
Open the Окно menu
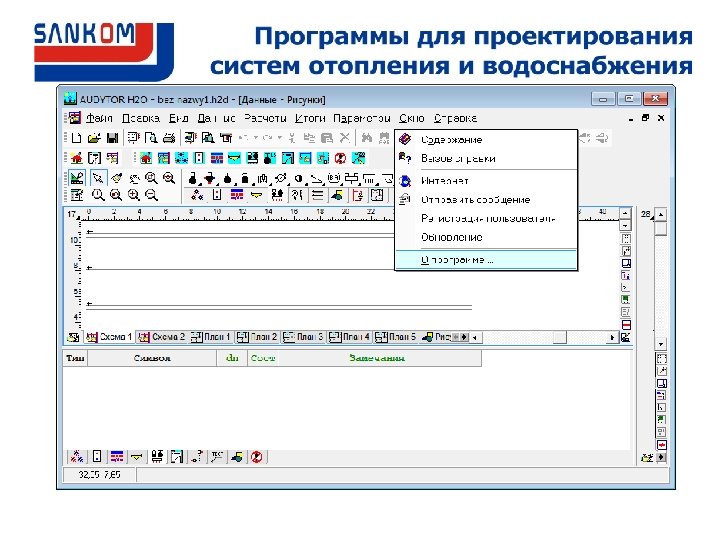[x=411, y=118]
